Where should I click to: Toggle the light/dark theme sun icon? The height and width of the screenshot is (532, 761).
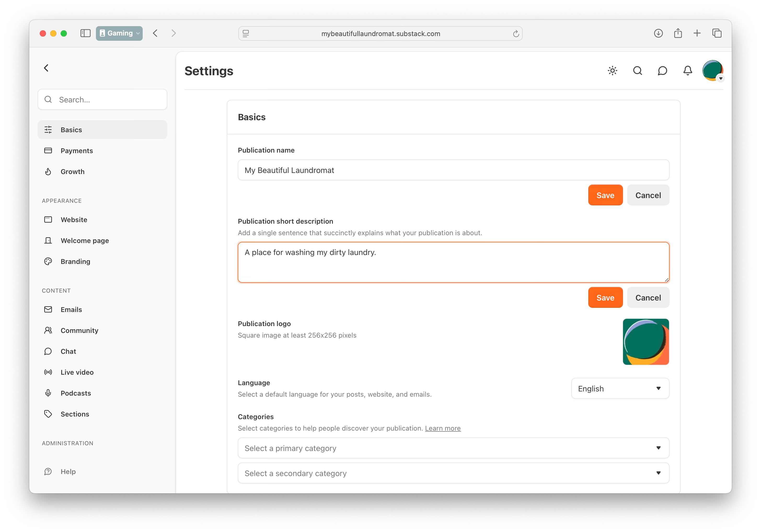click(612, 71)
